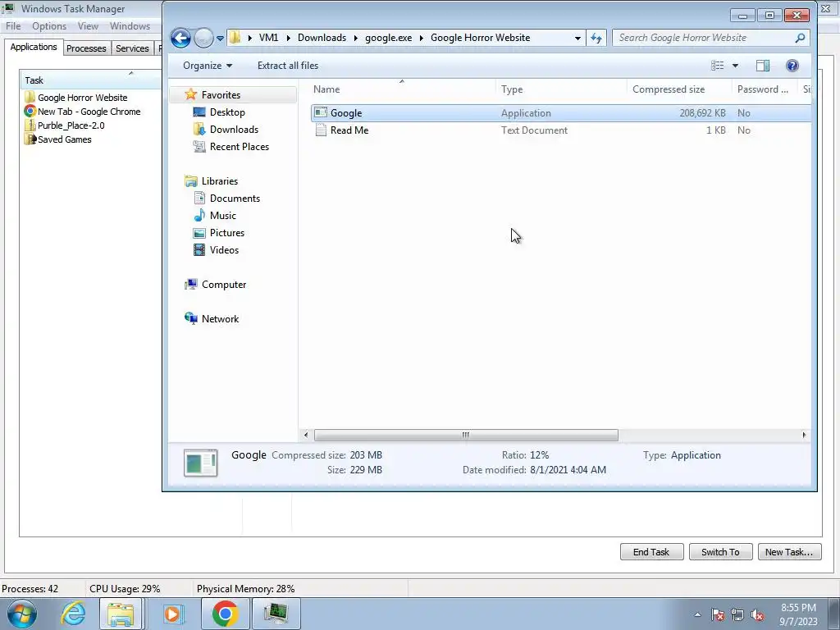Expand arrow after google.exe in breadcrumb
This screenshot has width=840, height=630.
click(x=421, y=38)
